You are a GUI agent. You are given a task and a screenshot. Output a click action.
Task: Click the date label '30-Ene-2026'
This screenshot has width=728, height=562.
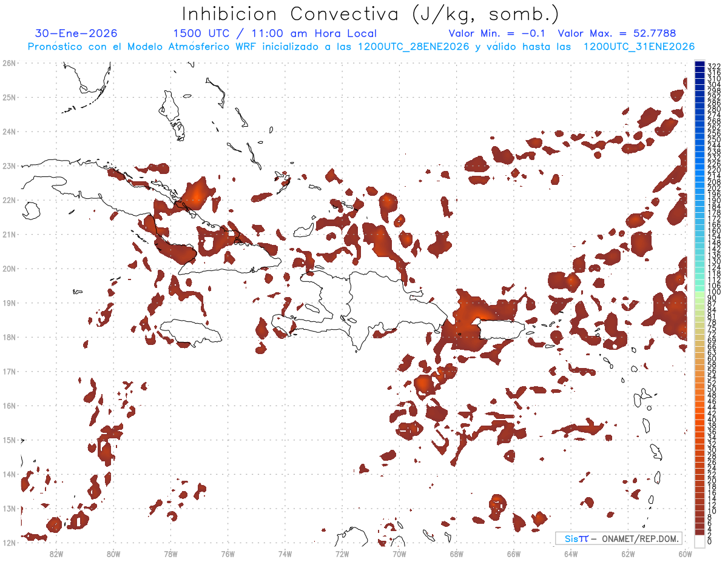[76, 33]
